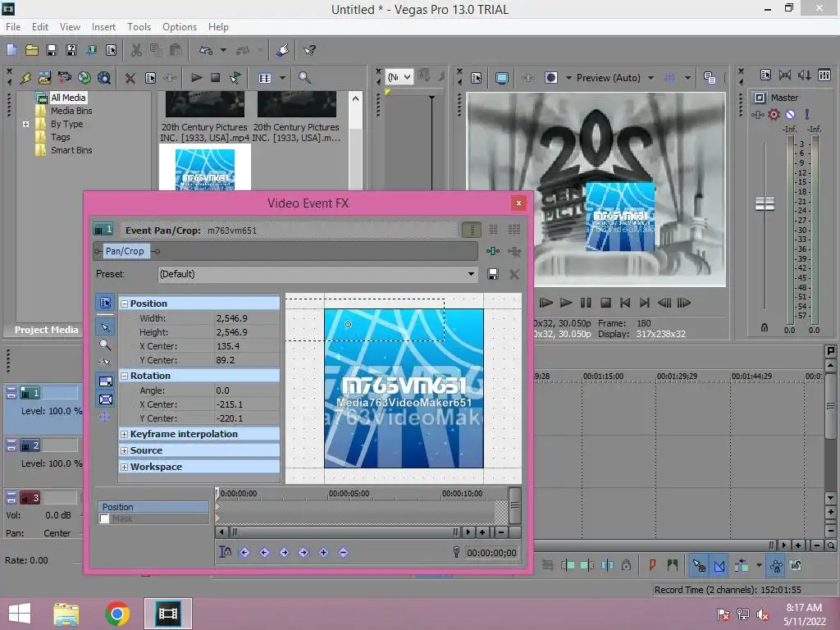Expand the By Type media bin

pos(25,125)
